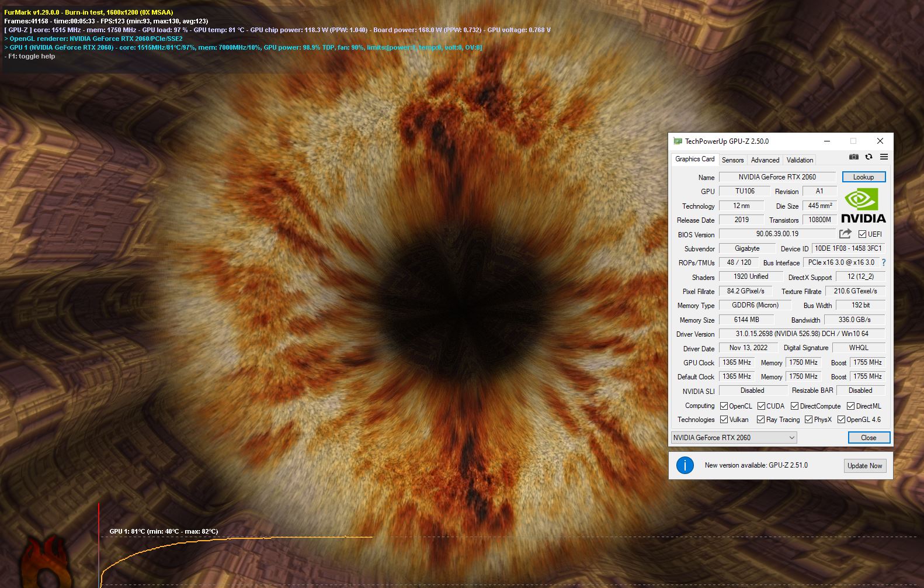Viewport: 924px width, 588px height.
Task: Click the GPU-Z refresh icon
Action: (869, 157)
